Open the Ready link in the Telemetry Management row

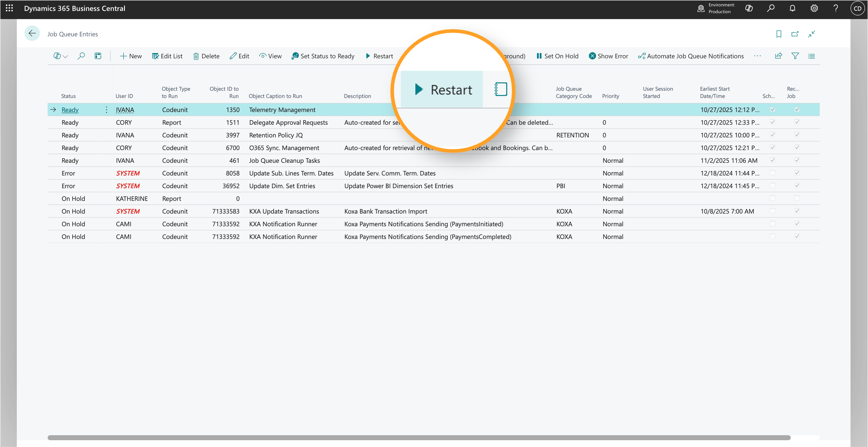click(x=70, y=109)
